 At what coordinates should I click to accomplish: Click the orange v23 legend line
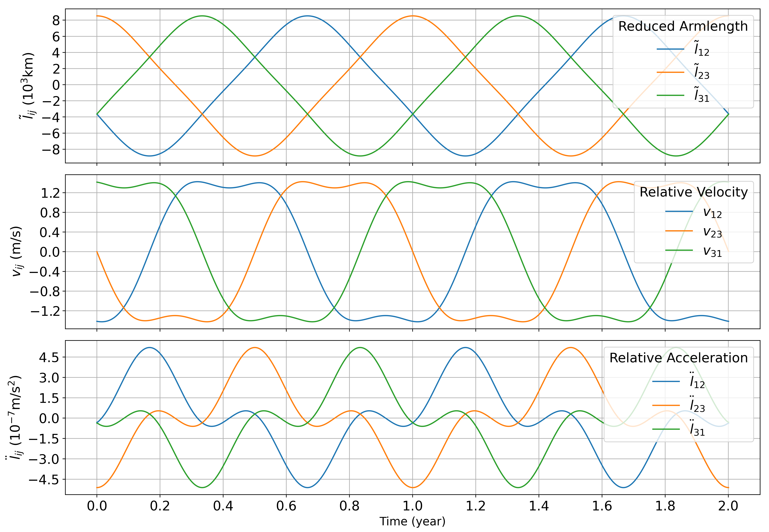click(x=679, y=231)
